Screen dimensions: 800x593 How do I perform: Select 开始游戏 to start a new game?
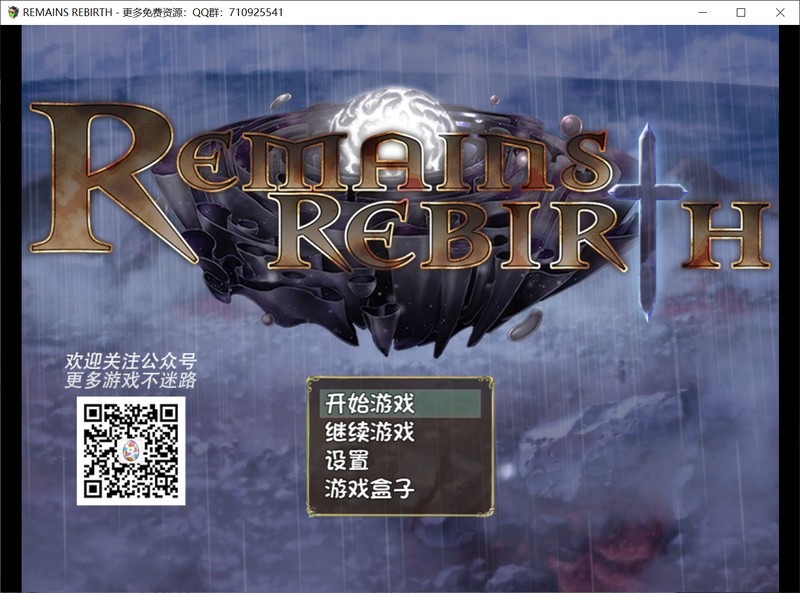(370, 404)
